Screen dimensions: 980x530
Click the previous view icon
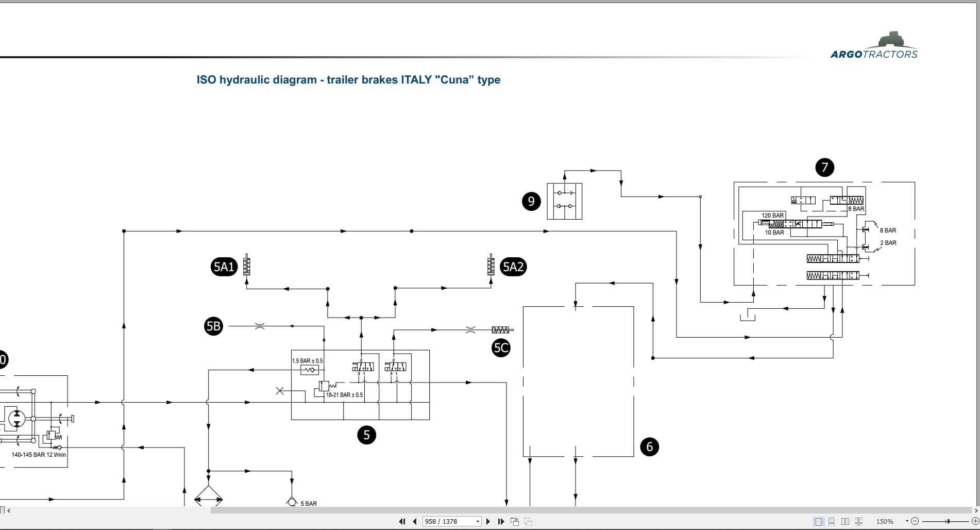514,522
